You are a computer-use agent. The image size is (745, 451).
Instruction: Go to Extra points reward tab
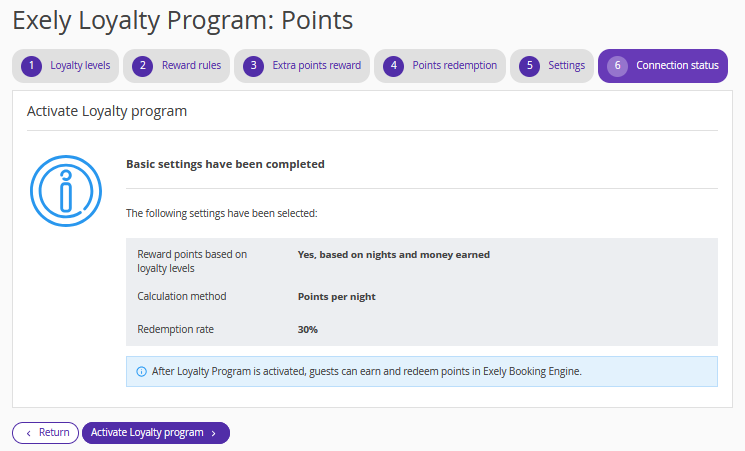coord(302,66)
